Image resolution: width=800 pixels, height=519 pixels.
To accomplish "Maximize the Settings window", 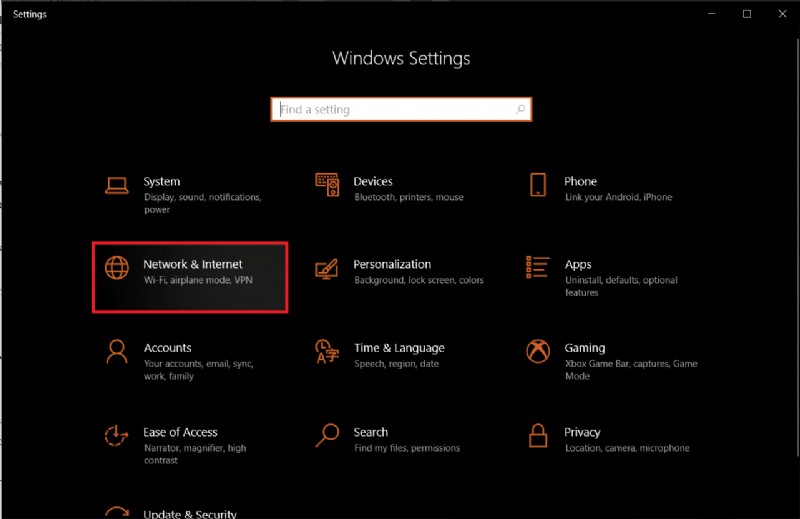I will 746,14.
